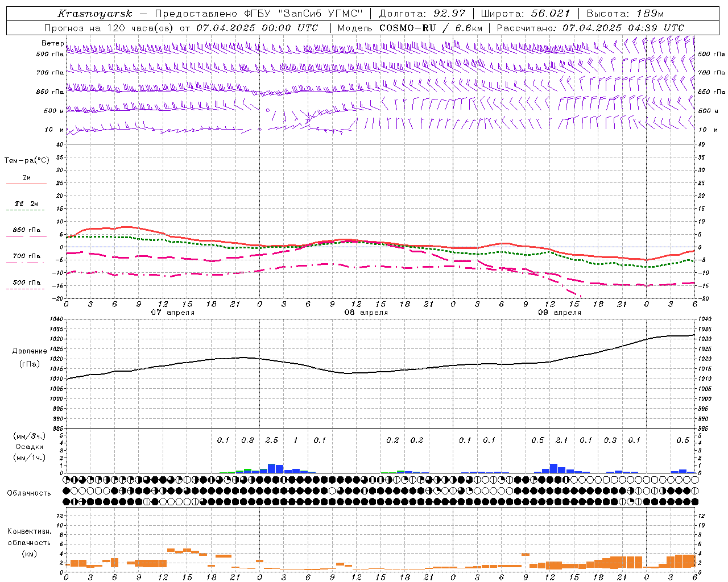
Task: Click the Осадки precipitation label
Action: tap(29, 447)
